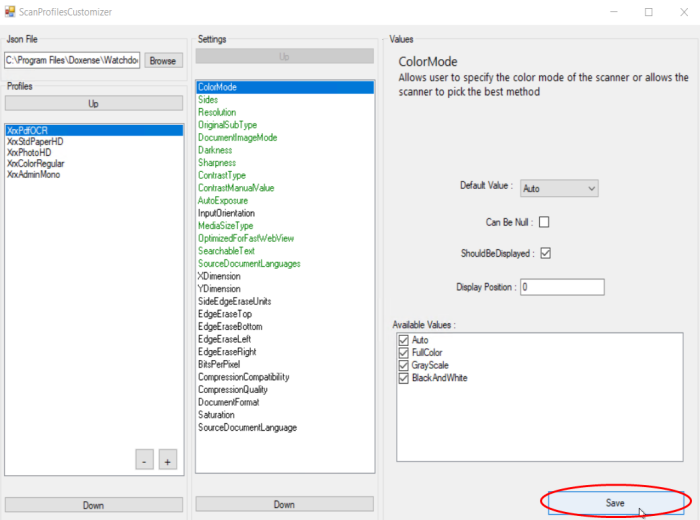Screen dimensions: 700x520
Task: Click the plus button to add profile
Action: [168, 459]
